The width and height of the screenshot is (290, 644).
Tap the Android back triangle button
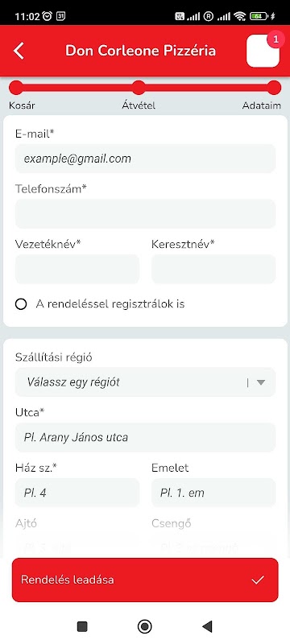(x=207, y=626)
